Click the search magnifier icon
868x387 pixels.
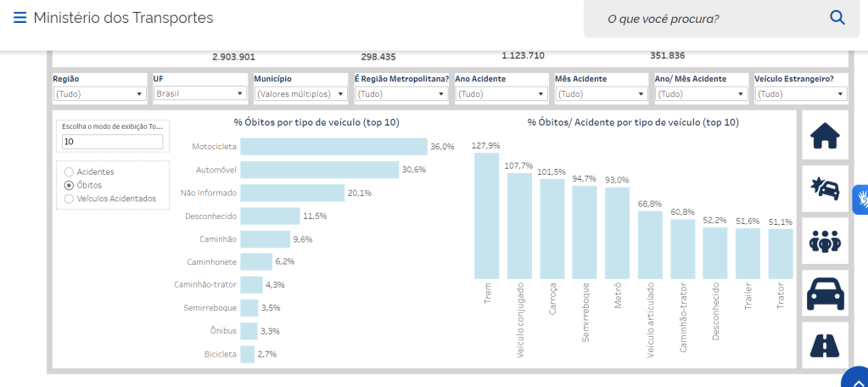tap(837, 18)
